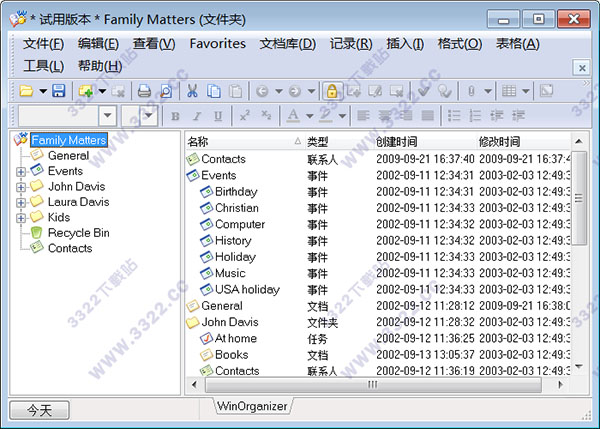The width and height of the screenshot is (600, 429).
Task: Click the justify alignment icon
Action: coord(427,116)
